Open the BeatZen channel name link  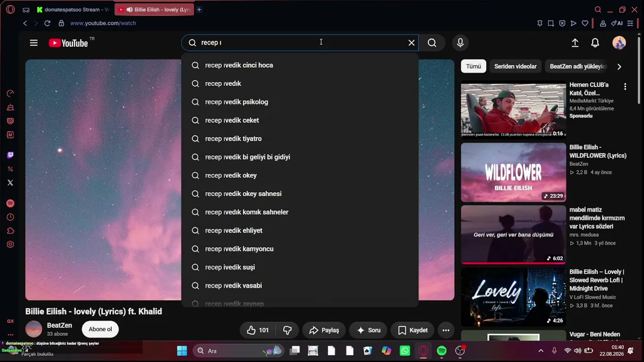coord(59,325)
